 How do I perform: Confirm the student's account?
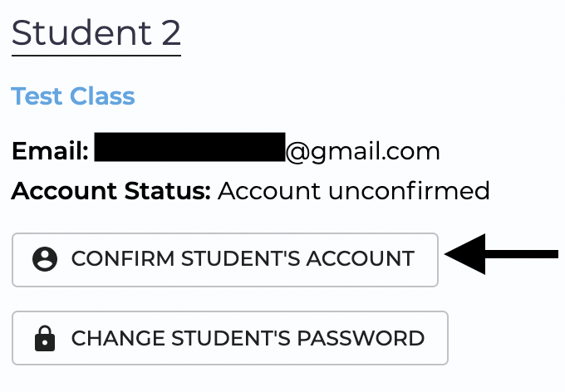225,260
